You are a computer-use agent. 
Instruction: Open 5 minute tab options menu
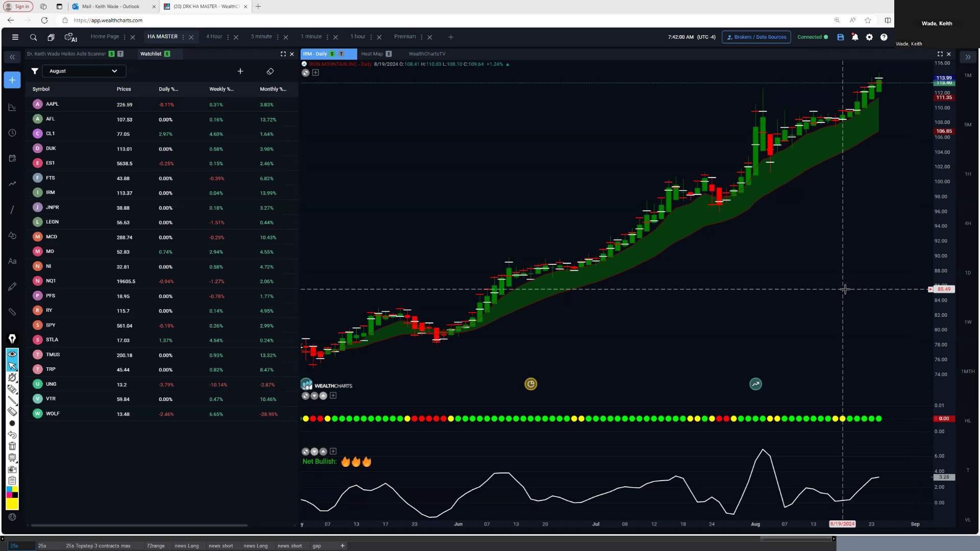(x=278, y=37)
